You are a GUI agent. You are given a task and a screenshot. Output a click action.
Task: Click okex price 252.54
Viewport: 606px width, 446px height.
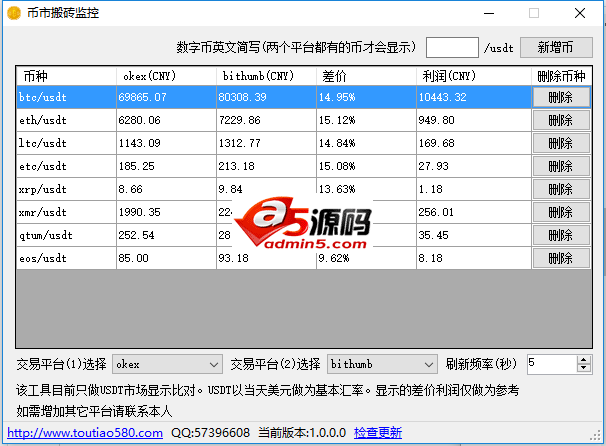click(166, 235)
